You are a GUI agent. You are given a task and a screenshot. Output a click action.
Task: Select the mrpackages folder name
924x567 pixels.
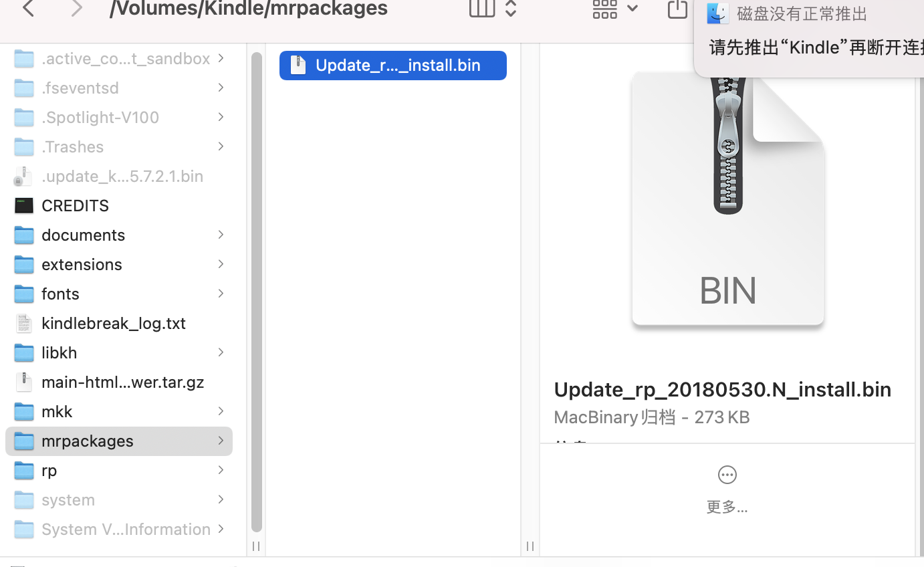coord(88,441)
